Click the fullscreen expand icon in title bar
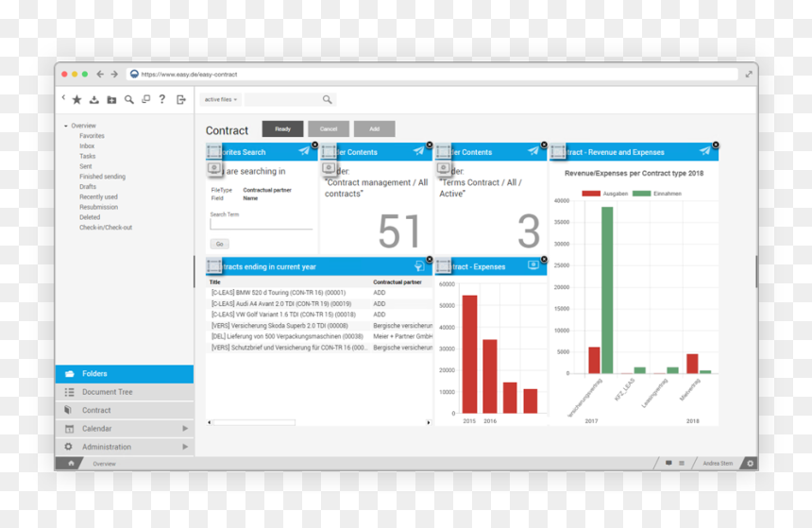812x528 pixels. click(x=749, y=74)
